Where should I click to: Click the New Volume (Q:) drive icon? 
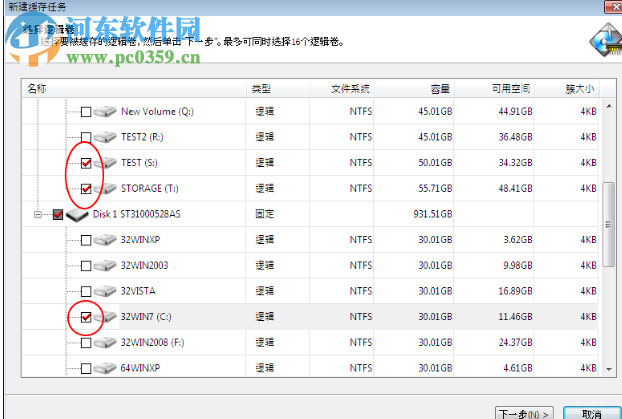[x=105, y=111]
